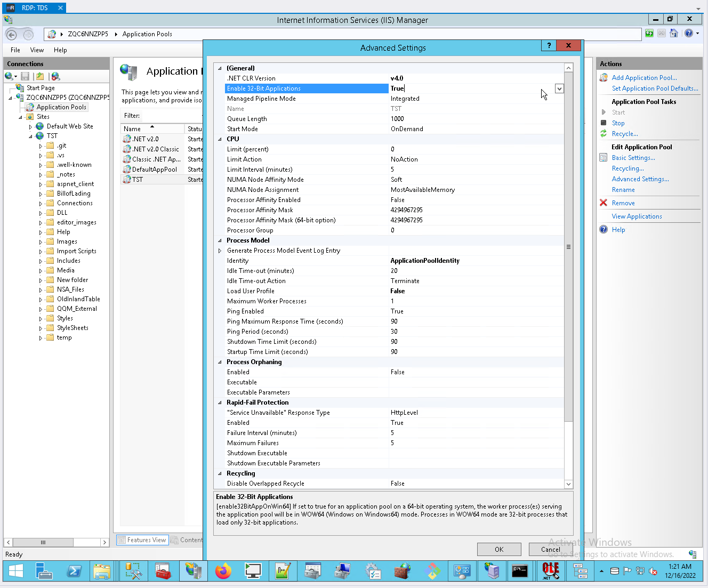
Task: Click Cancel in Advanced Settings dialog
Action: [x=551, y=550]
